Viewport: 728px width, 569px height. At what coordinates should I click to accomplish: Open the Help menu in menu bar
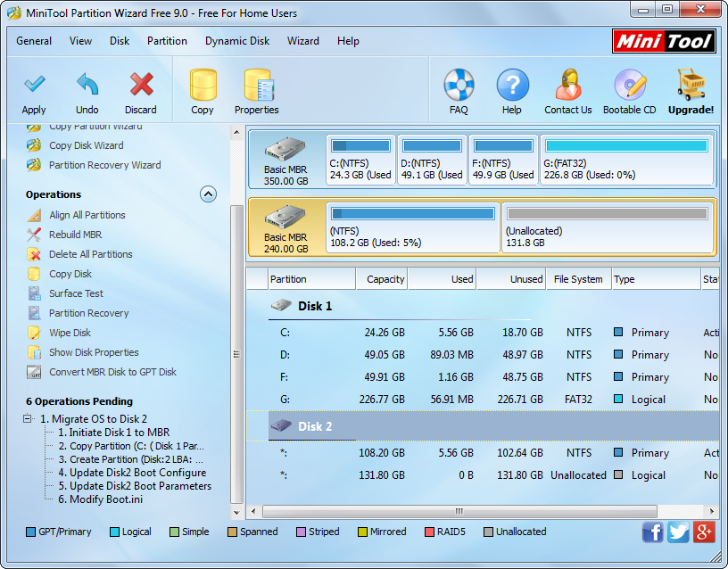(x=348, y=41)
